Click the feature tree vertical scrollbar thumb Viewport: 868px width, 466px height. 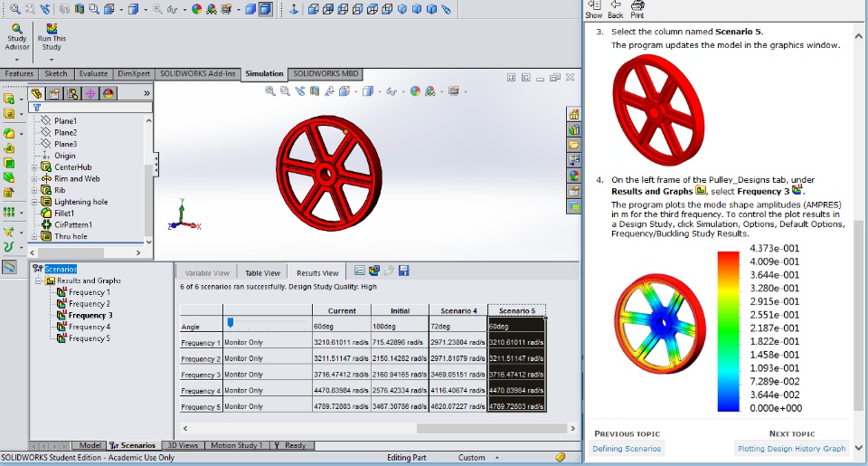point(147,203)
